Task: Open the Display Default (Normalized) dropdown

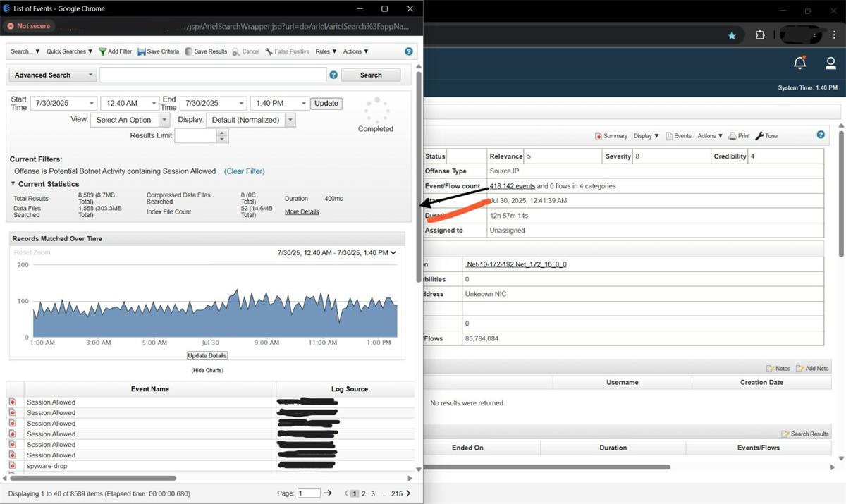Action: [x=251, y=120]
